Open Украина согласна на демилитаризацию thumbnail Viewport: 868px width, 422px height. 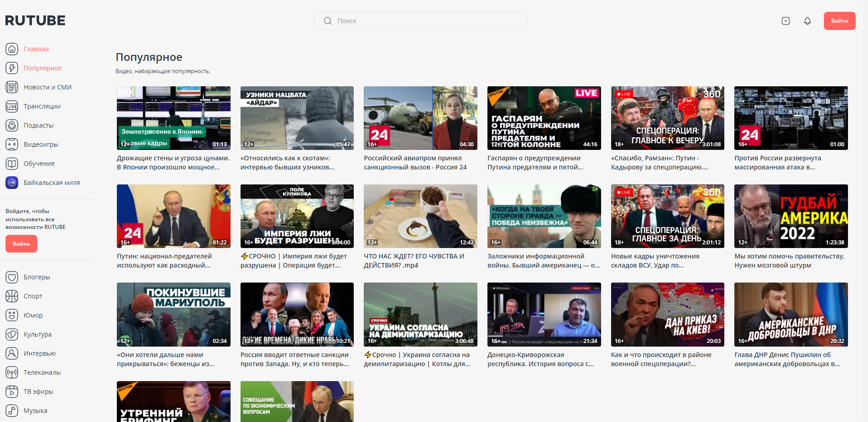tap(421, 314)
